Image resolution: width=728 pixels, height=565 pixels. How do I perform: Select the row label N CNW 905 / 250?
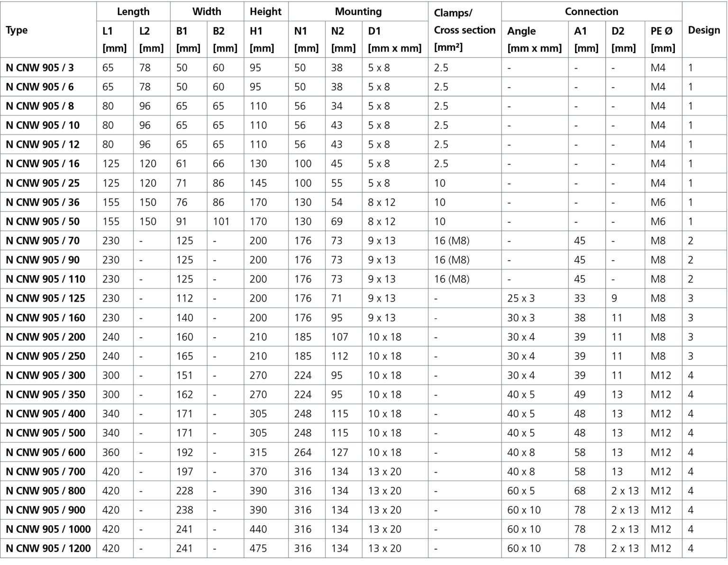pos(45,356)
